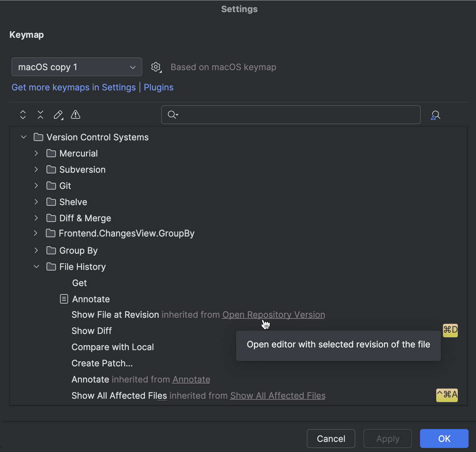Confirm changes with the OK button
Screen dimensions: 476x452
click(x=444, y=439)
